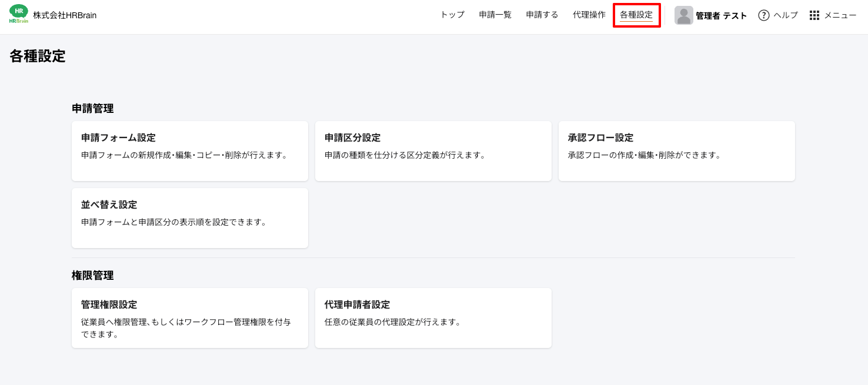The image size is (868, 385).
Task: Open the 申請フォーム設定 card
Action: pyautogui.click(x=189, y=151)
